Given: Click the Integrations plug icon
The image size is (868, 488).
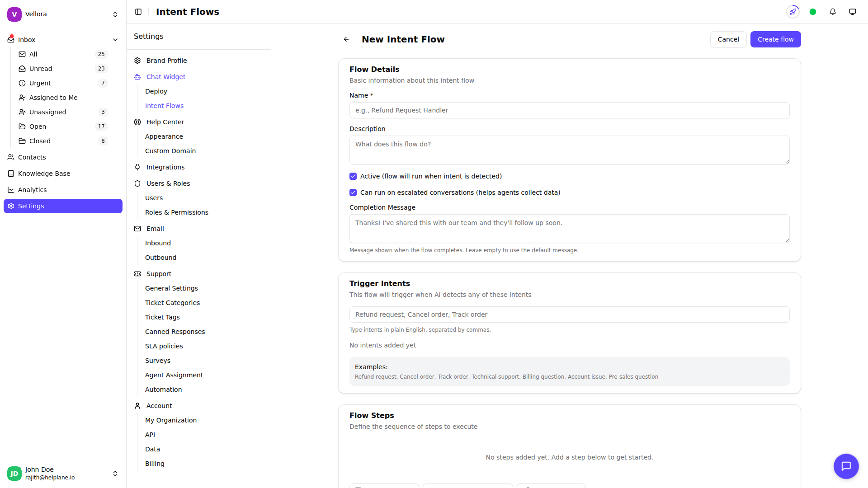Looking at the screenshot, I should (137, 167).
